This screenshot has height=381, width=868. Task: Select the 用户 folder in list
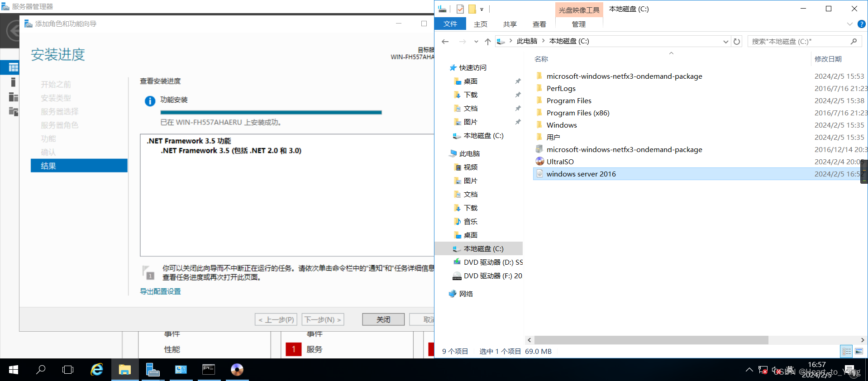[553, 137]
